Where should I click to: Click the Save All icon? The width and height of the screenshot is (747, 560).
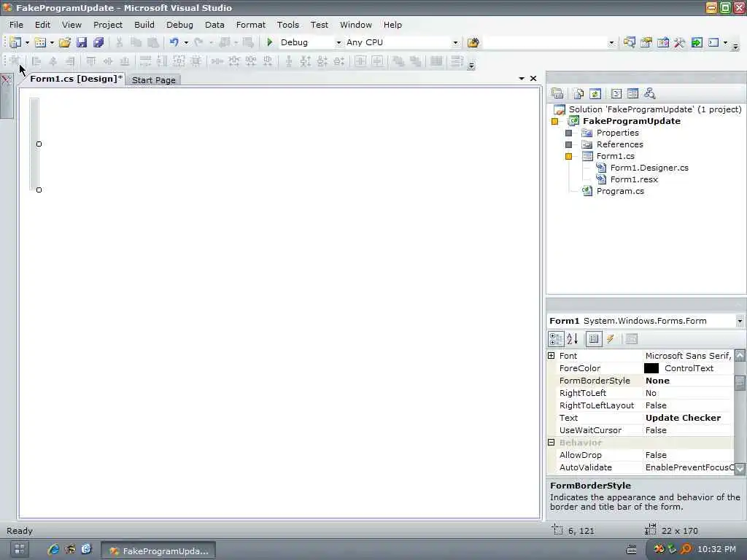tap(98, 42)
